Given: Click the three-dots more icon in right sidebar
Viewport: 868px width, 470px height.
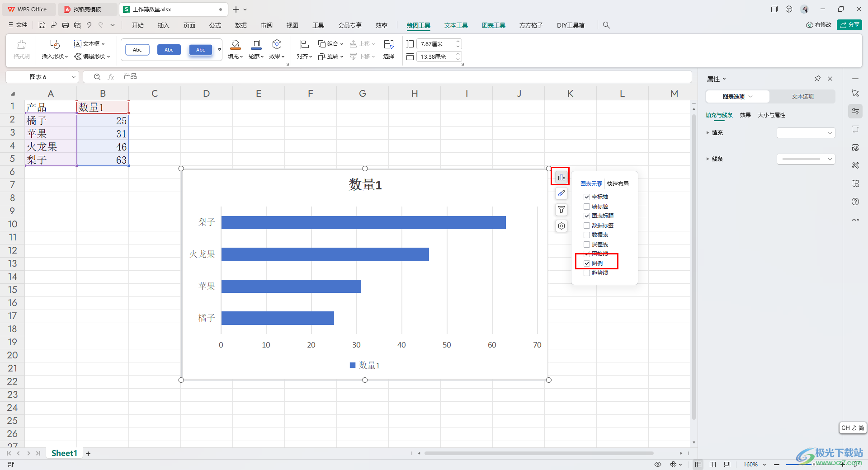Looking at the screenshot, I should (855, 220).
